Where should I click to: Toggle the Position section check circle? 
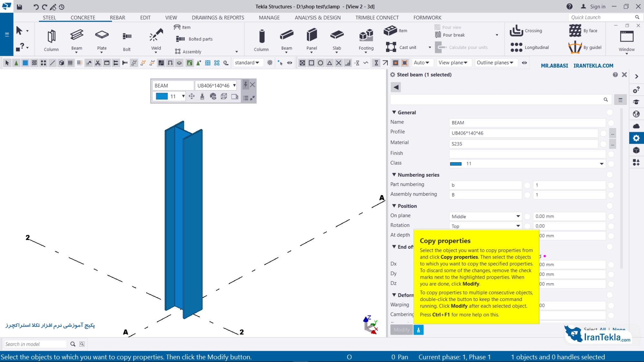610,206
